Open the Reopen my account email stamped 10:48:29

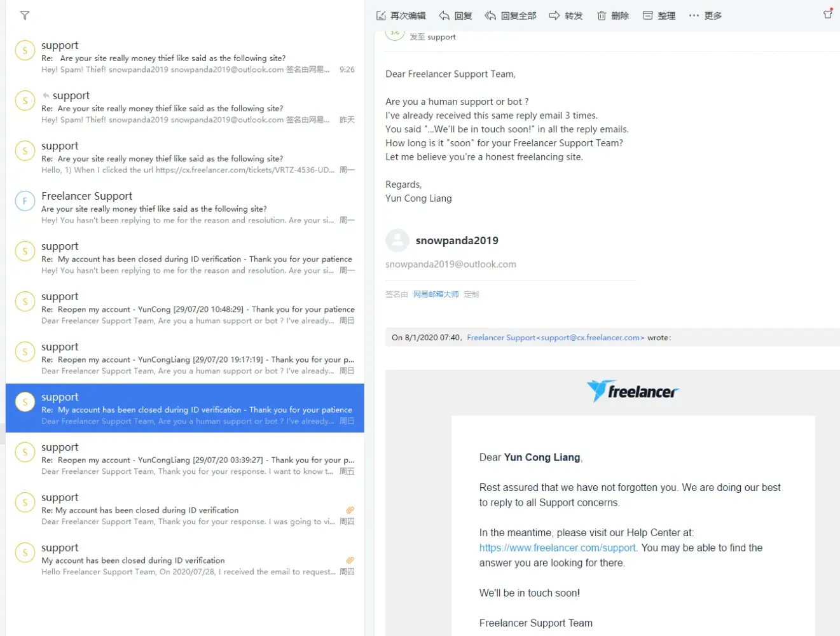tap(184, 308)
